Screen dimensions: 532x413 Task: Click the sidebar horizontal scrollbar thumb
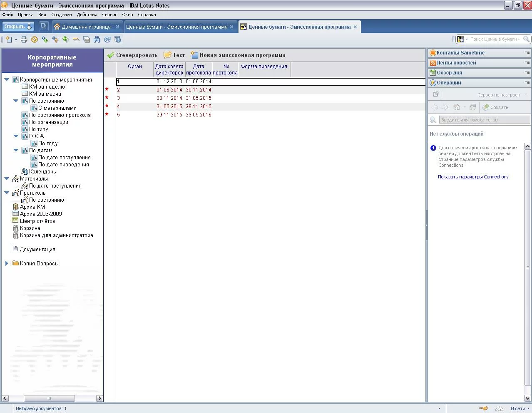49,398
